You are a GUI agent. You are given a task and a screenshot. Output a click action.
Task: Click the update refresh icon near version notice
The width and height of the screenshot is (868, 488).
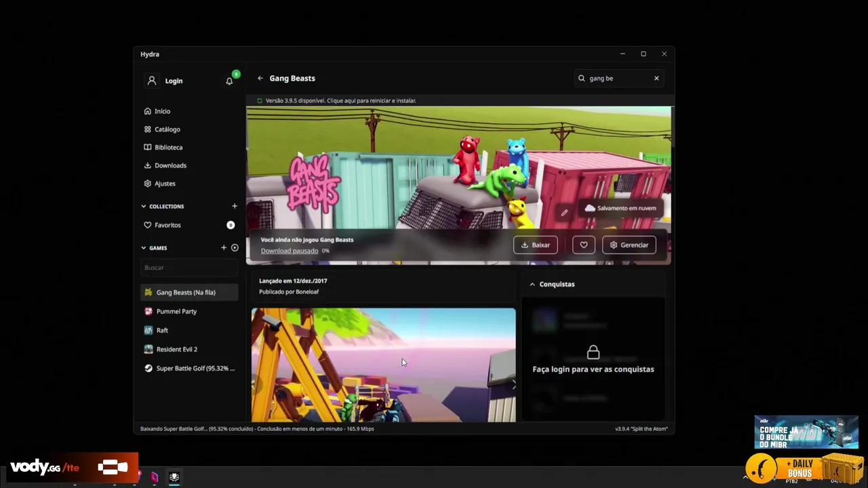260,100
